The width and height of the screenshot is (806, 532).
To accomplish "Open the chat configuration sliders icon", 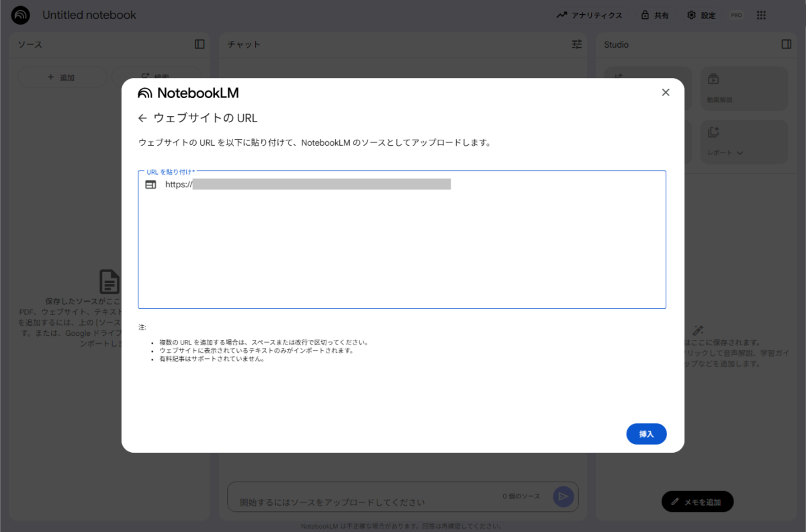I will (577, 44).
